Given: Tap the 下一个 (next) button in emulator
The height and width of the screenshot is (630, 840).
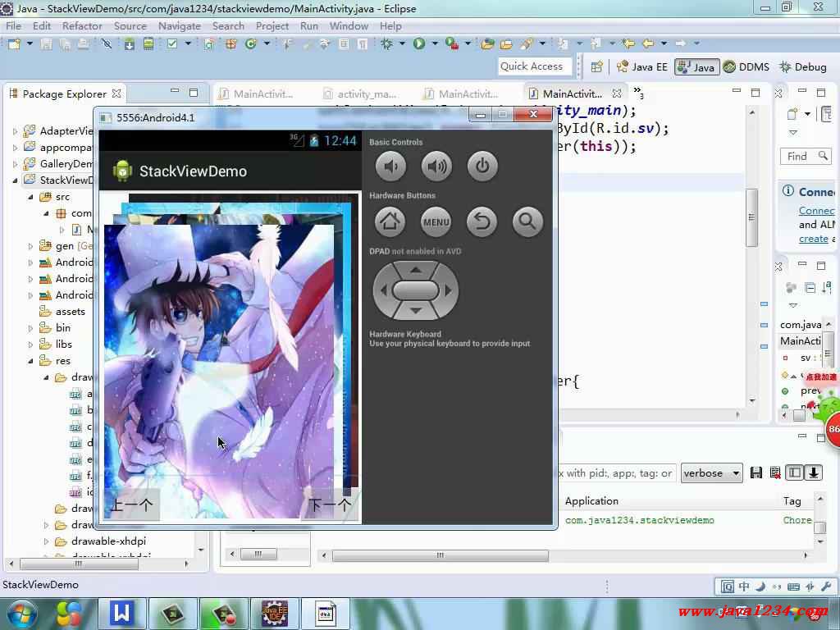Looking at the screenshot, I should click(x=330, y=504).
